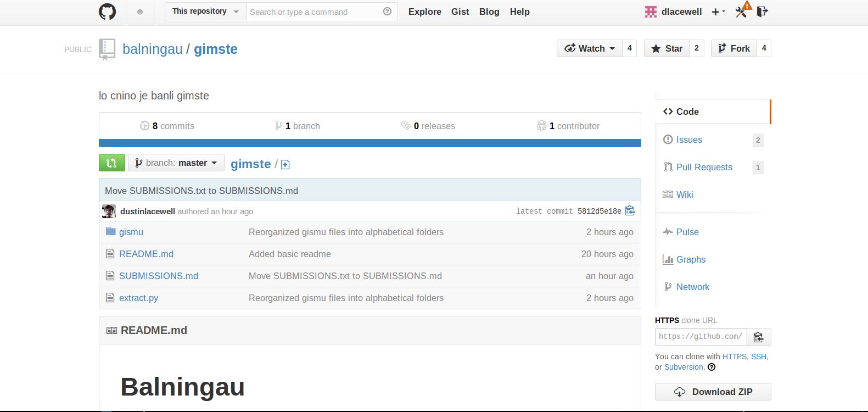Open dlacewell profile avatar
868x412 pixels.
point(651,12)
